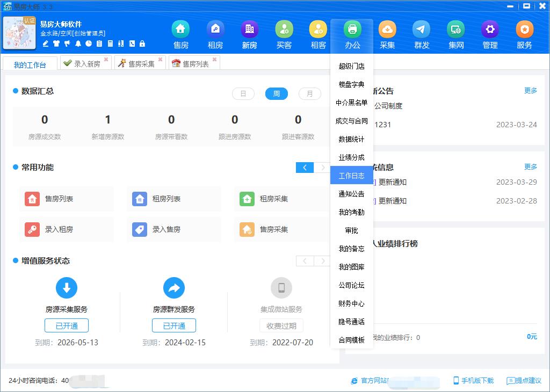550x392 pixels.
Task: Click right arrow beside 增值服务状态 section
Action: tap(322, 261)
